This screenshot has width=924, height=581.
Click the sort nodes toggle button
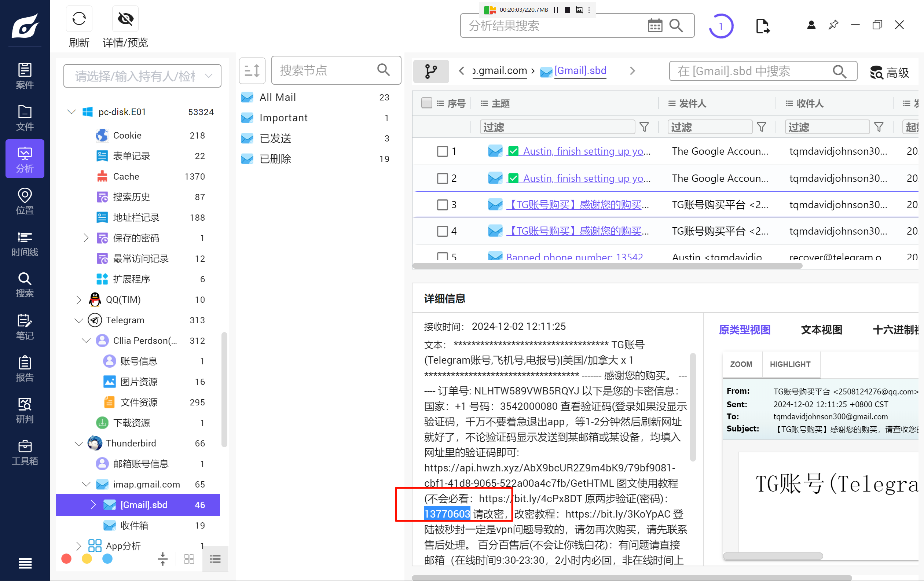pyautogui.click(x=252, y=71)
